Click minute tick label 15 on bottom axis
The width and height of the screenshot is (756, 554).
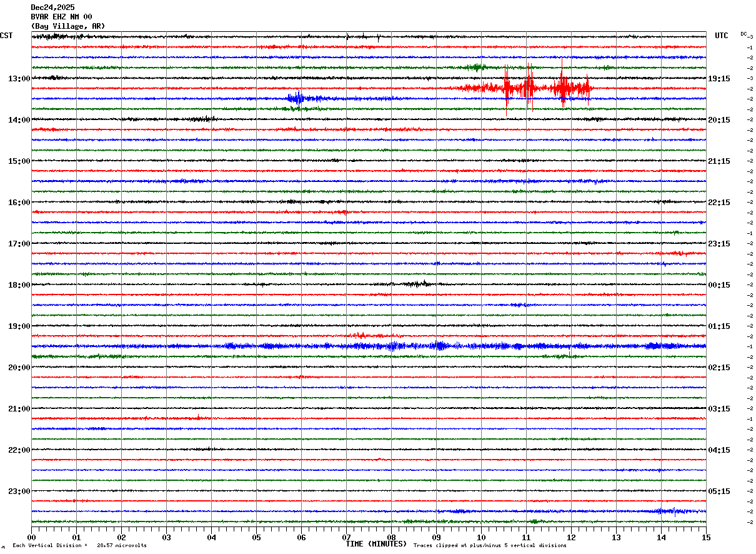[x=706, y=537]
